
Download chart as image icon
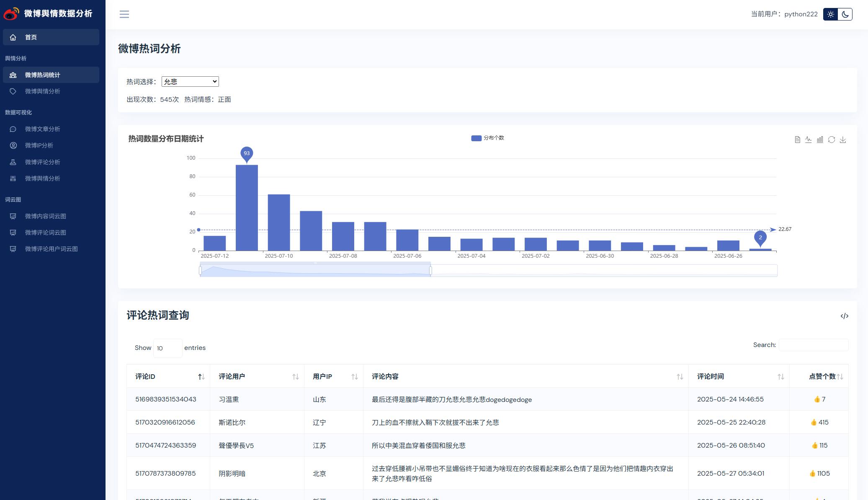843,140
